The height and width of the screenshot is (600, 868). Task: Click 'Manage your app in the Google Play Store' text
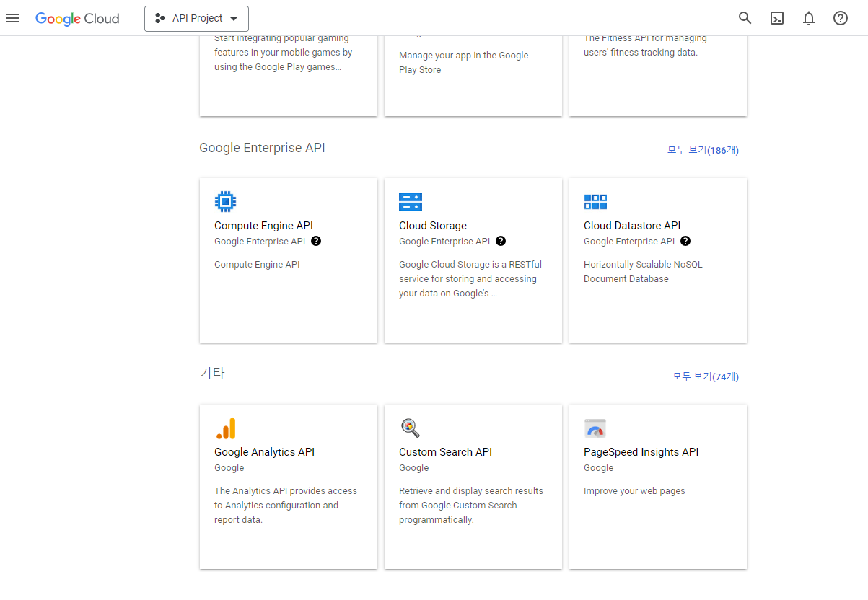coord(463,63)
